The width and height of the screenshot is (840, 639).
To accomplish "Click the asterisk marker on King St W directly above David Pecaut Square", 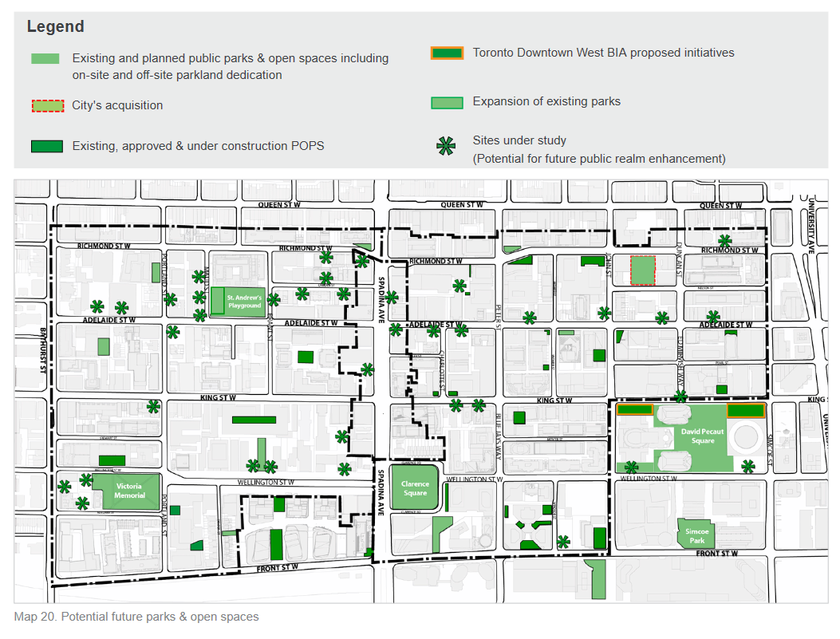I will [x=680, y=396].
